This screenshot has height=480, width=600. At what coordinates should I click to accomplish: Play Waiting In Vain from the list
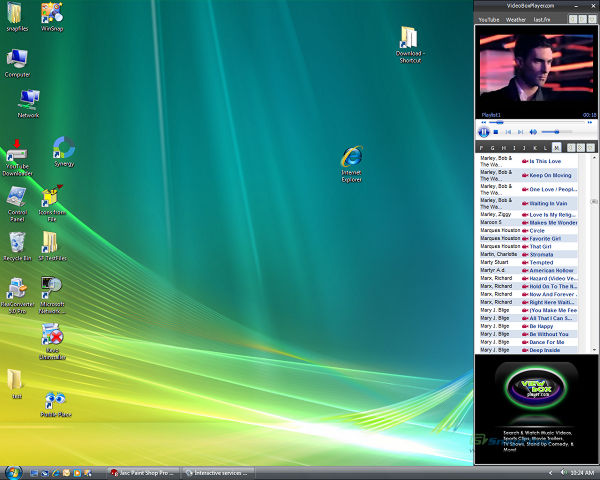pos(548,204)
